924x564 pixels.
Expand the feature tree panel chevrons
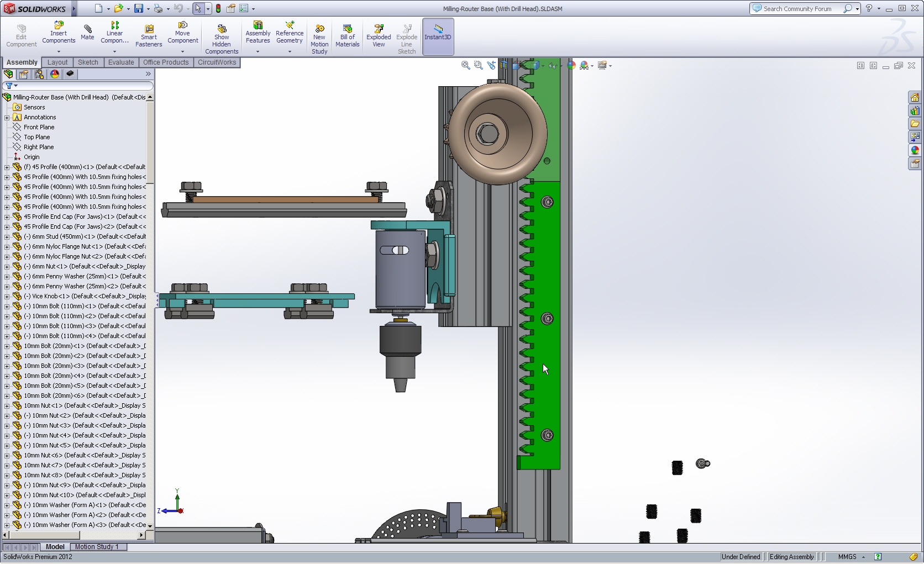point(148,74)
